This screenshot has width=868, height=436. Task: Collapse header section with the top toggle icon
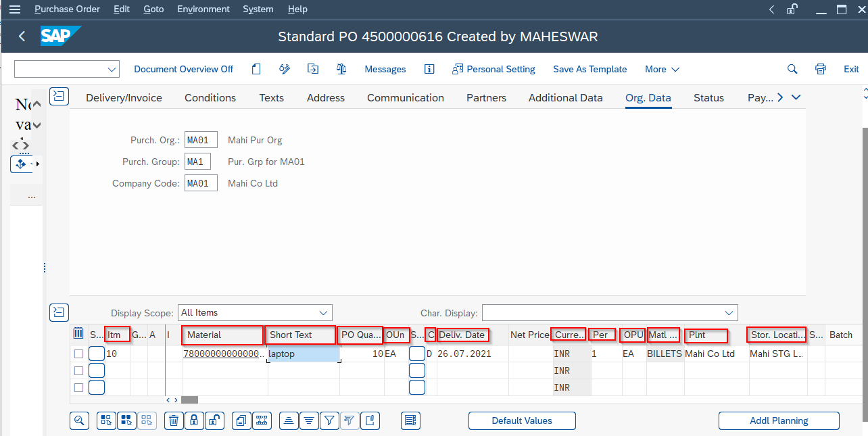[59, 97]
